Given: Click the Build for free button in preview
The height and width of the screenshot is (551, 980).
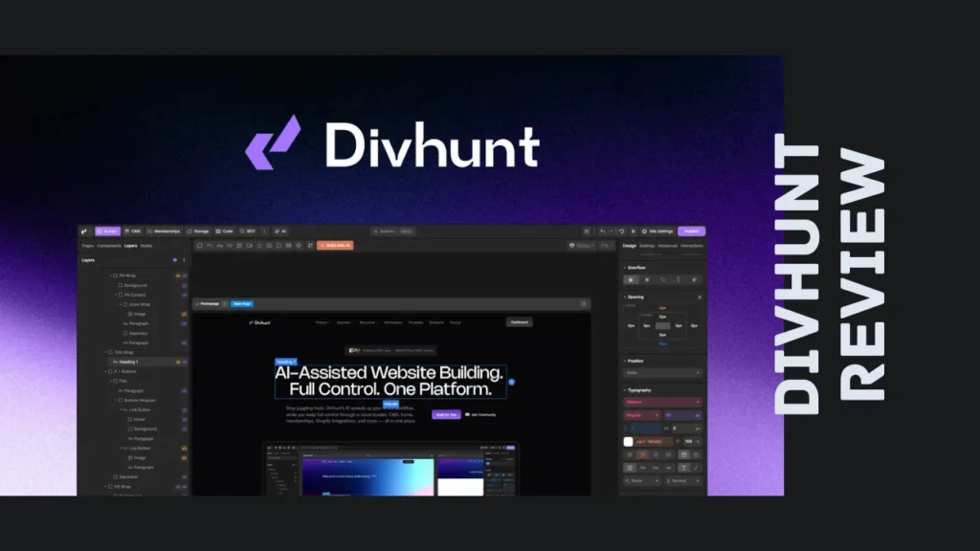Looking at the screenshot, I should [446, 414].
